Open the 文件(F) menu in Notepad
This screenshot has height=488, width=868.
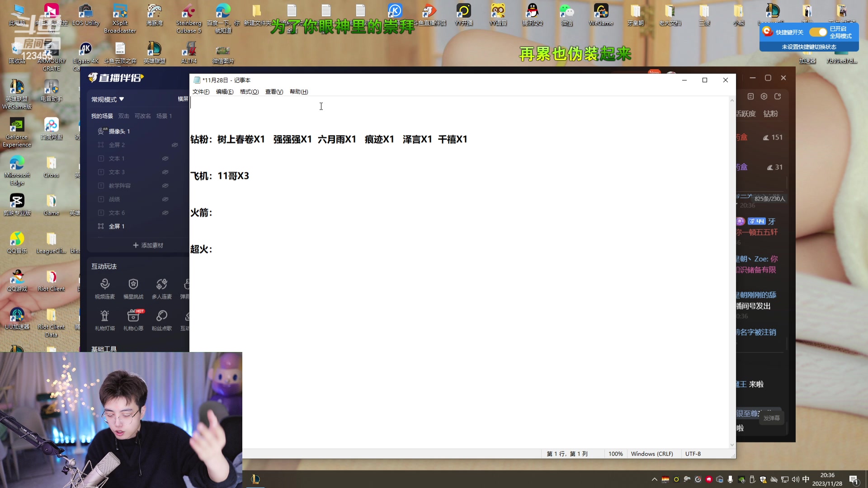click(x=201, y=92)
